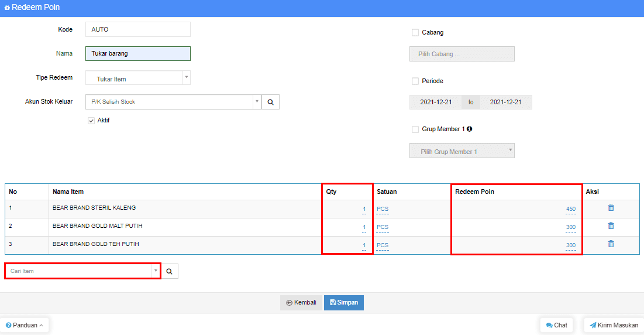Image resolution: width=644 pixels, height=335 pixels.
Task: Delete the BEAR BRAND GOLD MALT PUTIH row
Action: 611,225
